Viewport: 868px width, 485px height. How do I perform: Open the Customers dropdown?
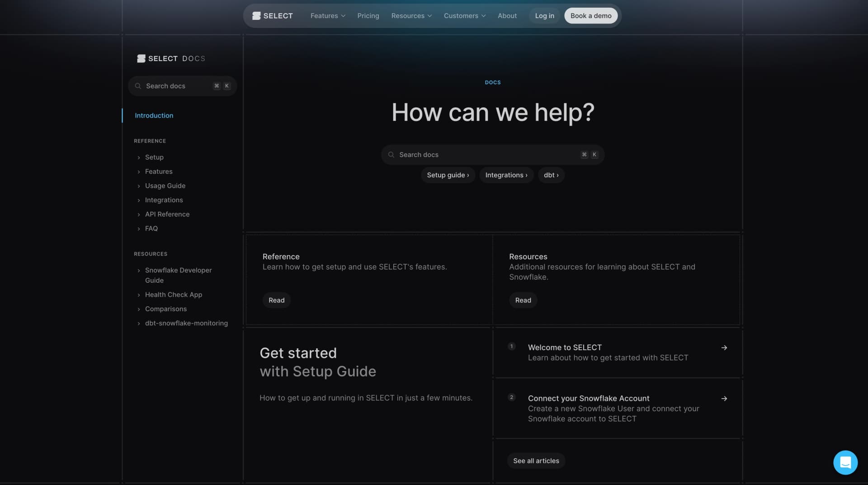tap(464, 15)
